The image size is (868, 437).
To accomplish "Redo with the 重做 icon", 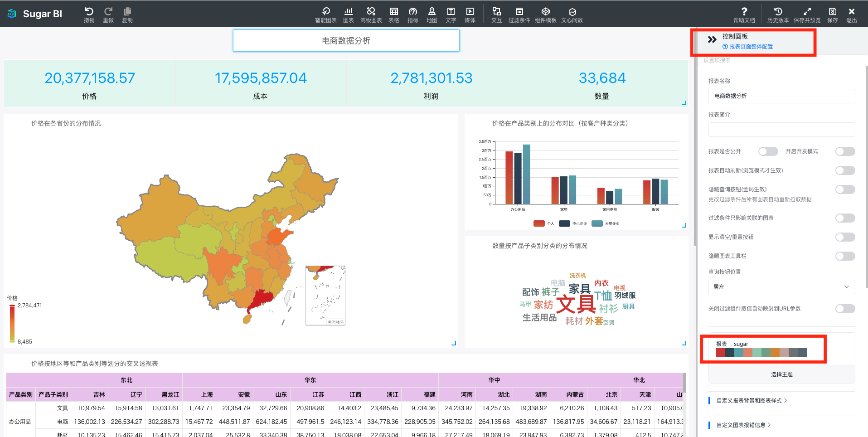I will (x=108, y=15).
